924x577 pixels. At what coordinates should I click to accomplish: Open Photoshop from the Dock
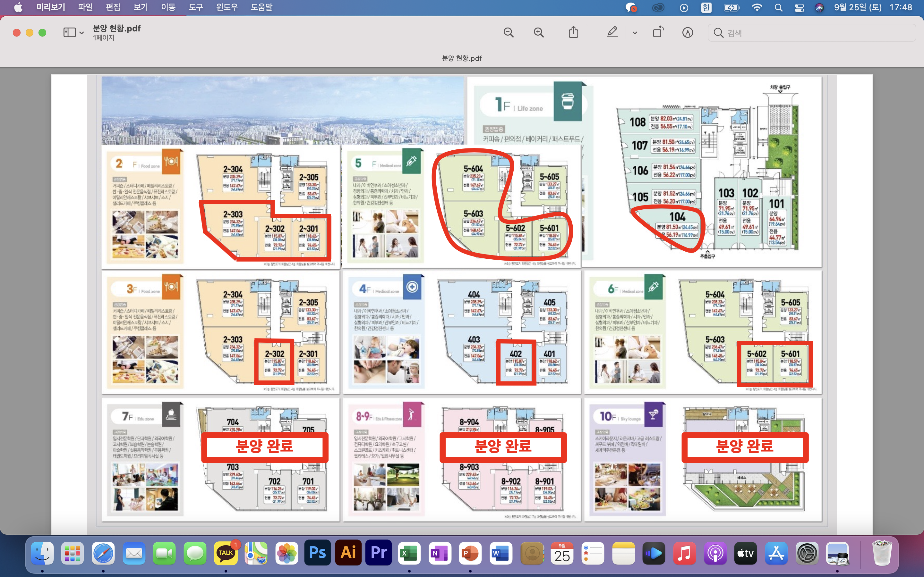coord(317,553)
